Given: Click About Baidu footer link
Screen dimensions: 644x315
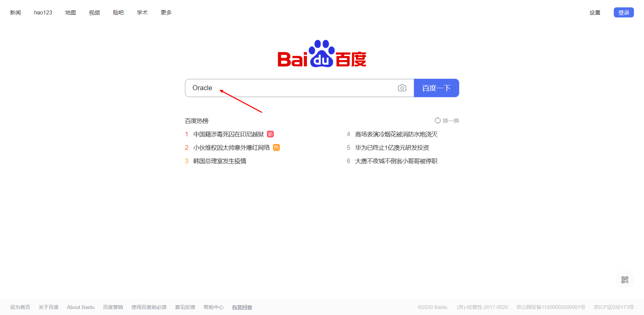Looking at the screenshot, I should (81, 307).
